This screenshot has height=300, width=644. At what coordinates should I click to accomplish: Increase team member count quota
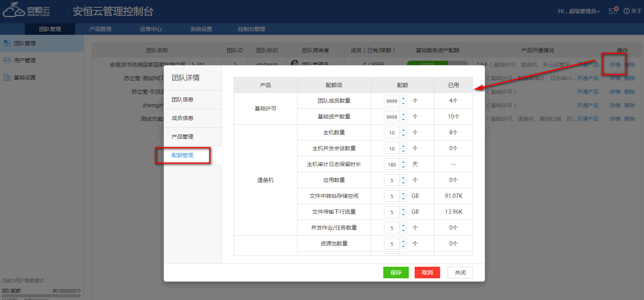click(x=403, y=98)
